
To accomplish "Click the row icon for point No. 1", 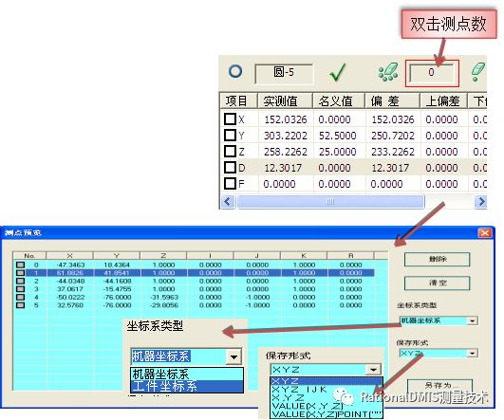I will (x=20, y=273).
